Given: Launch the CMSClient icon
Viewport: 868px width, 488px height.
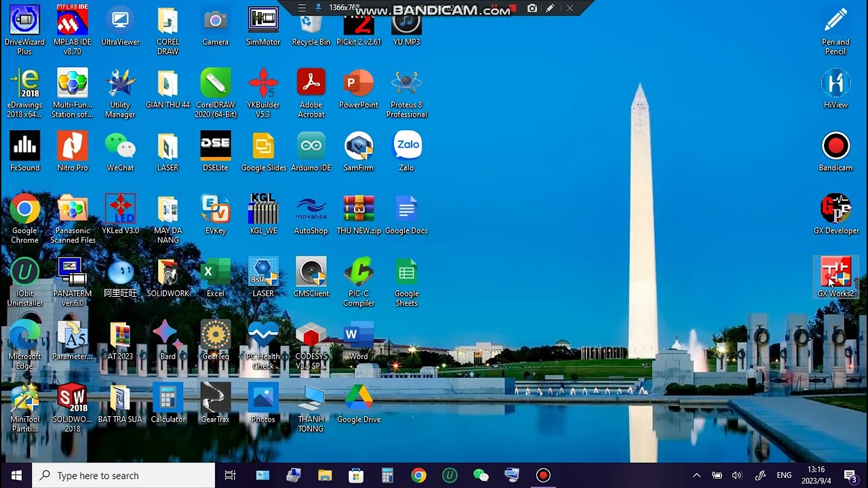Looking at the screenshot, I should (311, 277).
